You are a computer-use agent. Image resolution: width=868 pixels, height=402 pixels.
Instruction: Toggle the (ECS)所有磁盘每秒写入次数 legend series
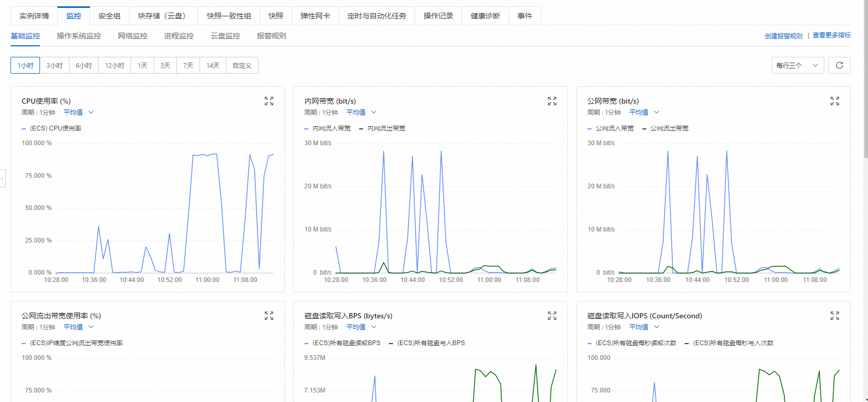(x=729, y=343)
